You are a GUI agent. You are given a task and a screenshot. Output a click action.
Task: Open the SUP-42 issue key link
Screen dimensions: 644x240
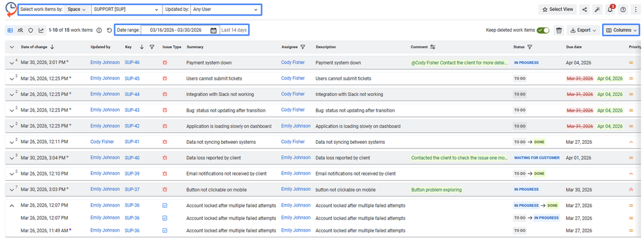coord(132,126)
